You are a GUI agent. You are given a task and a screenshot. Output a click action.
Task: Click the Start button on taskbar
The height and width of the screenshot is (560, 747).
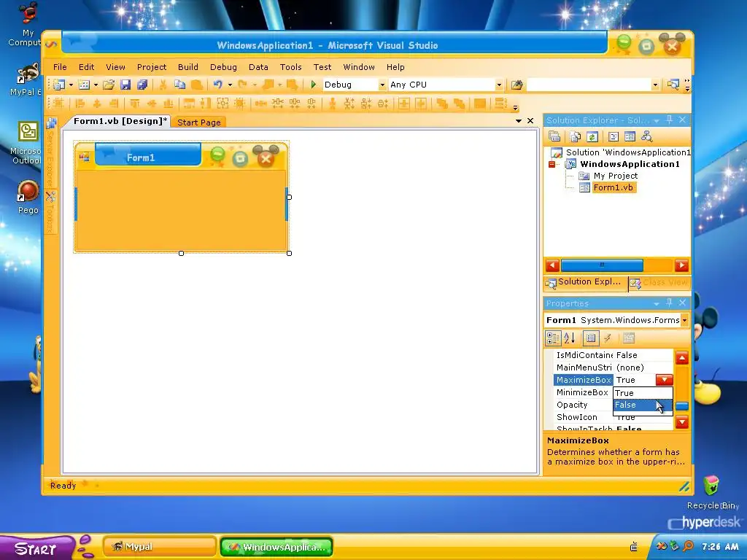tap(36, 548)
